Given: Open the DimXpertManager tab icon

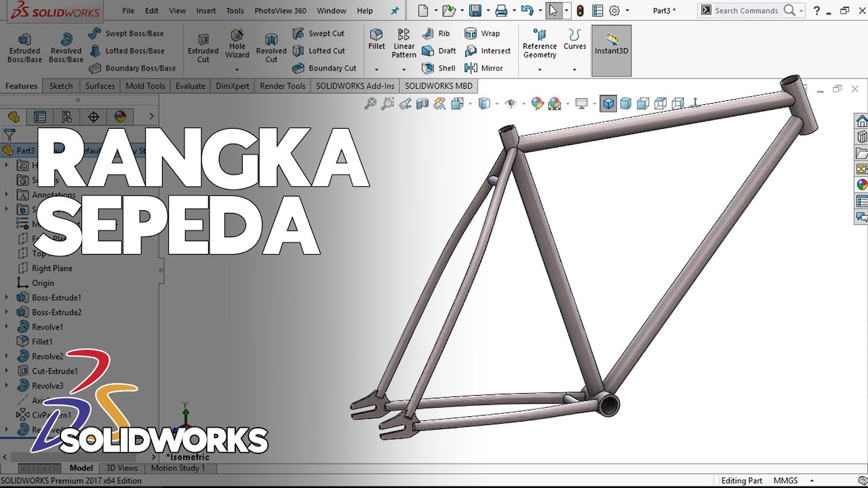Looking at the screenshot, I should (94, 117).
